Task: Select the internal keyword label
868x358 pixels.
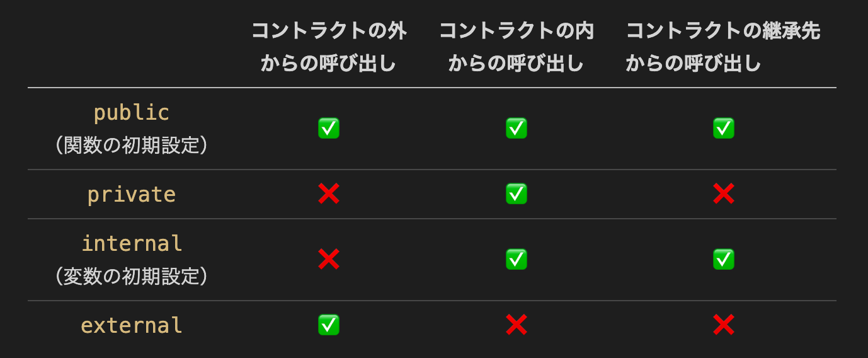Action: pos(132,243)
